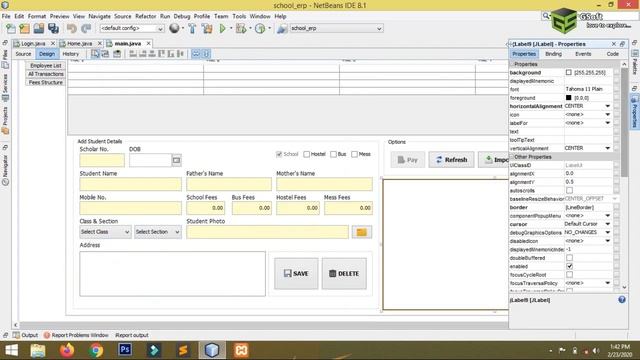Open the Tools menu
The width and height of the screenshot is (640, 360).
point(239,16)
